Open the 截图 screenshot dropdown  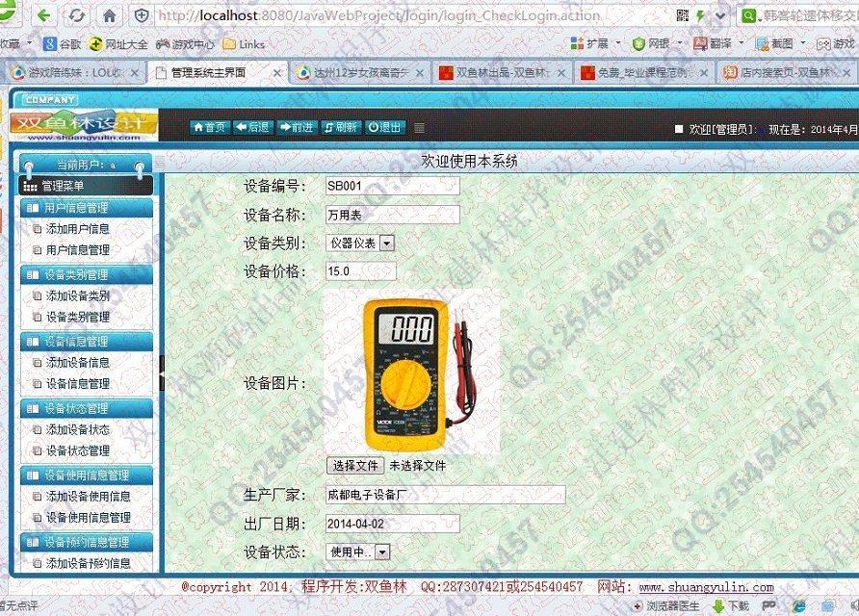tap(780, 43)
